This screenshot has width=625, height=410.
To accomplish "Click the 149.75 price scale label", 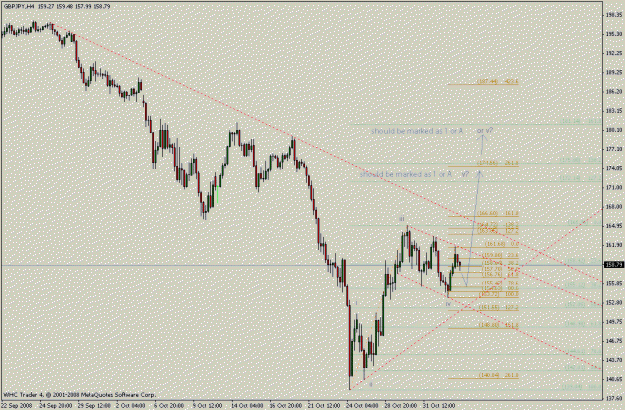I will click(614, 322).
